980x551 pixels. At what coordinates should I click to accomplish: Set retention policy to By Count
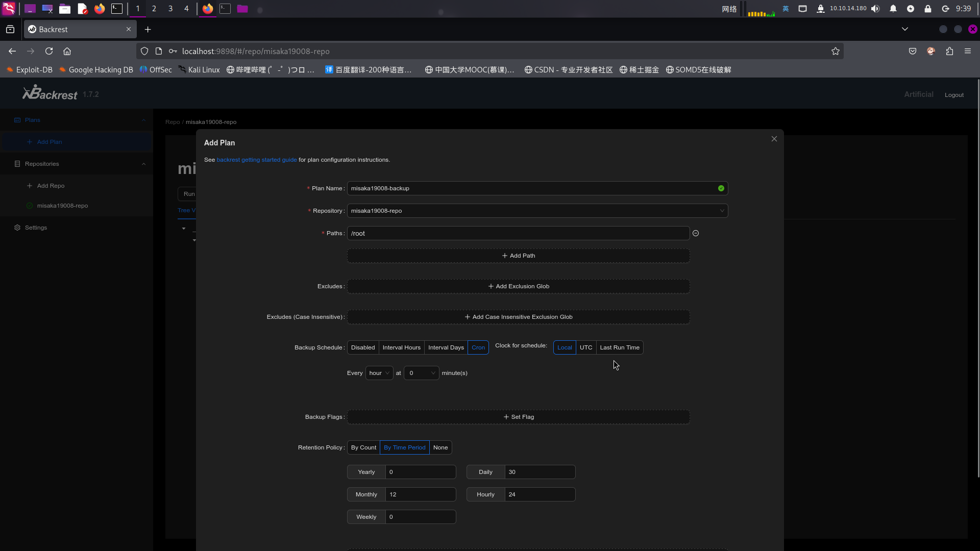[363, 447]
